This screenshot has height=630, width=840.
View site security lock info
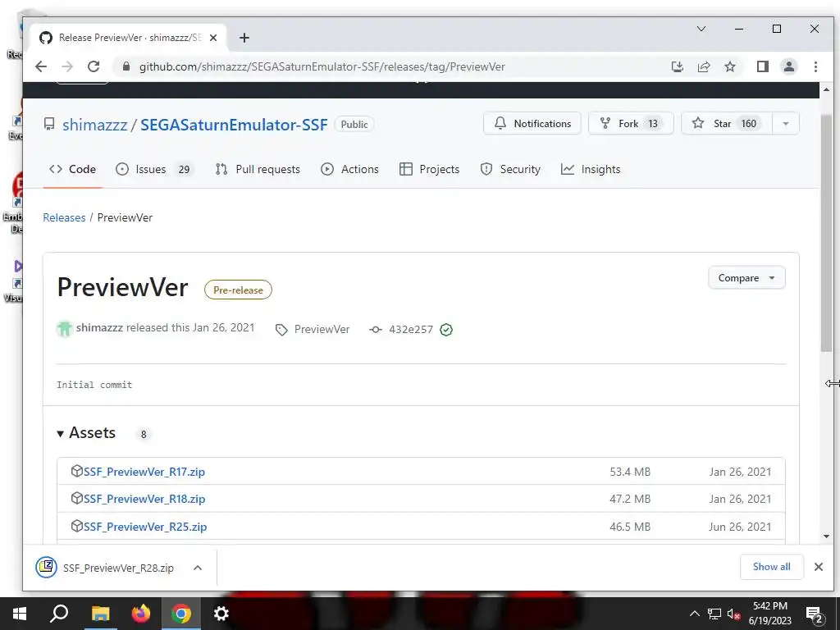tap(126, 66)
